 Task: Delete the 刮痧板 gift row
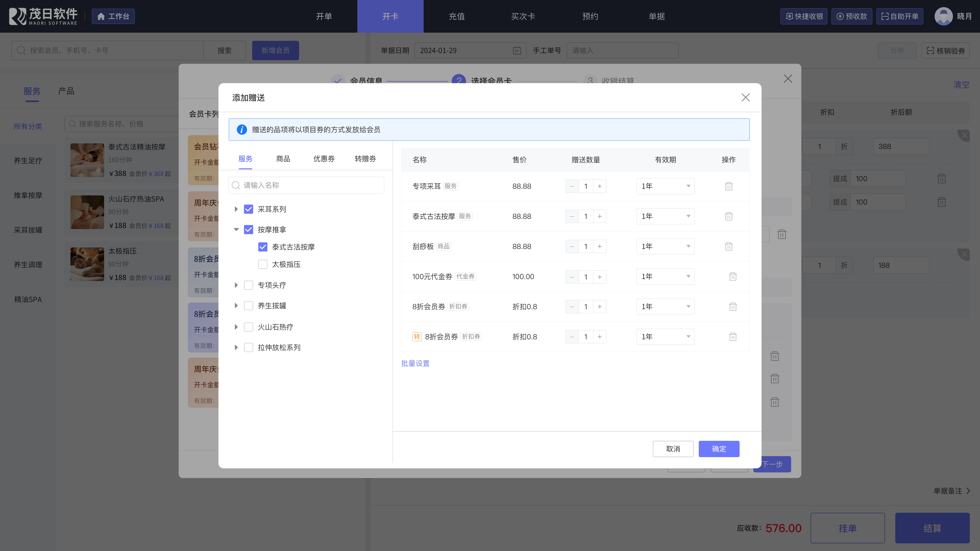coord(729,246)
